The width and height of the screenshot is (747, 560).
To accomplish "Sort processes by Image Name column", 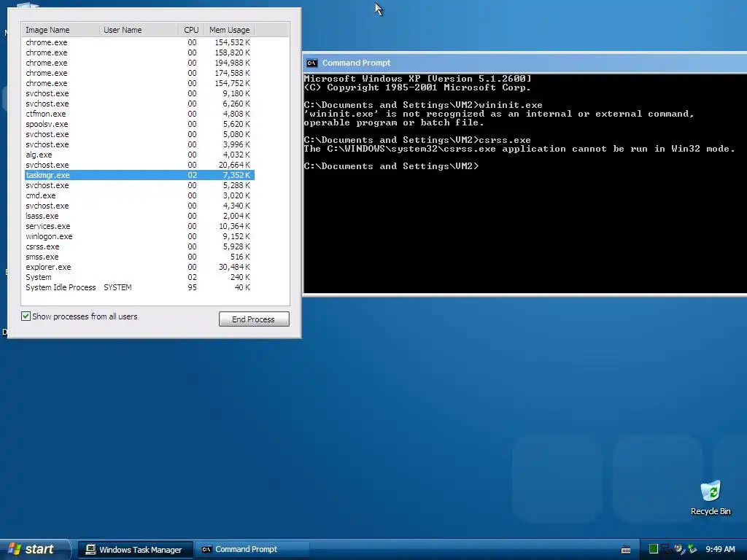I will (x=61, y=30).
